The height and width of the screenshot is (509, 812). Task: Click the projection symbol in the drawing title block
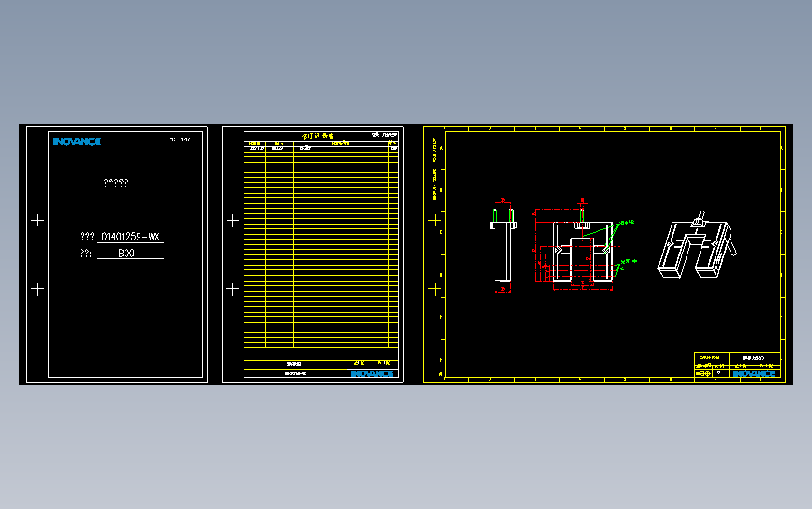pos(703,373)
